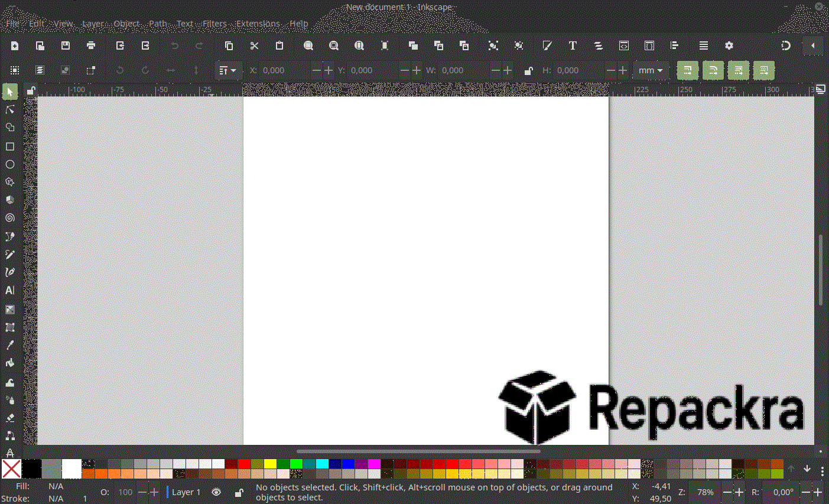Click the horizontal canvas scrollbar
The image size is (829, 504).
click(x=419, y=452)
